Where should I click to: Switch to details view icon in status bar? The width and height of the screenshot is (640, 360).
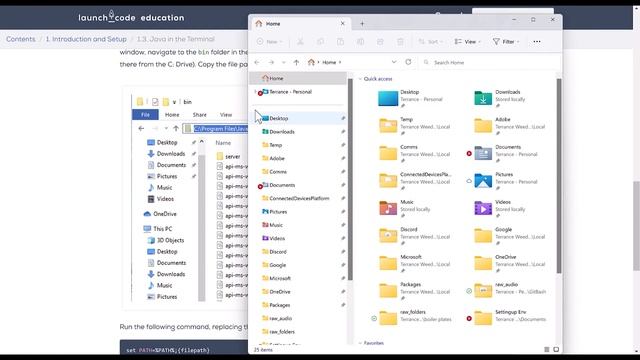tap(547, 349)
